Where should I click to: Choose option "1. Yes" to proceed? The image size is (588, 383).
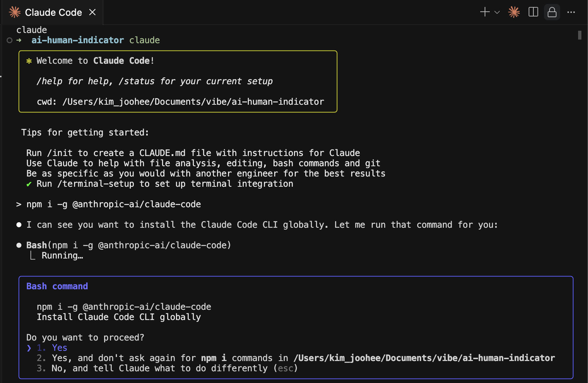coord(59,348)
